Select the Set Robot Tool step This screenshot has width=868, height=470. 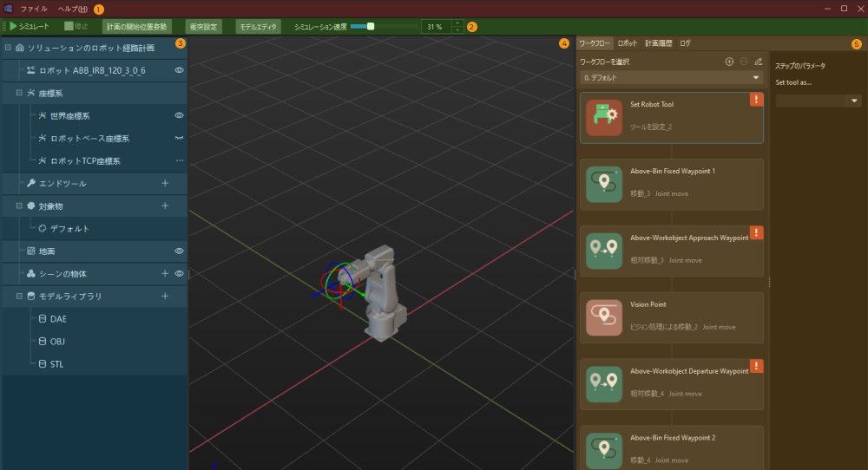click(x=672, y=118)
